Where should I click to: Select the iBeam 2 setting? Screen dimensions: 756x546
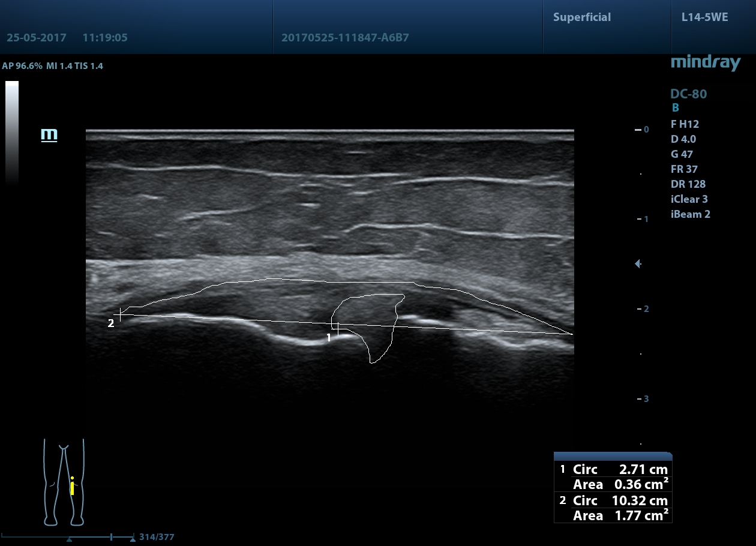pyautogui.click(x=690, y=214)
